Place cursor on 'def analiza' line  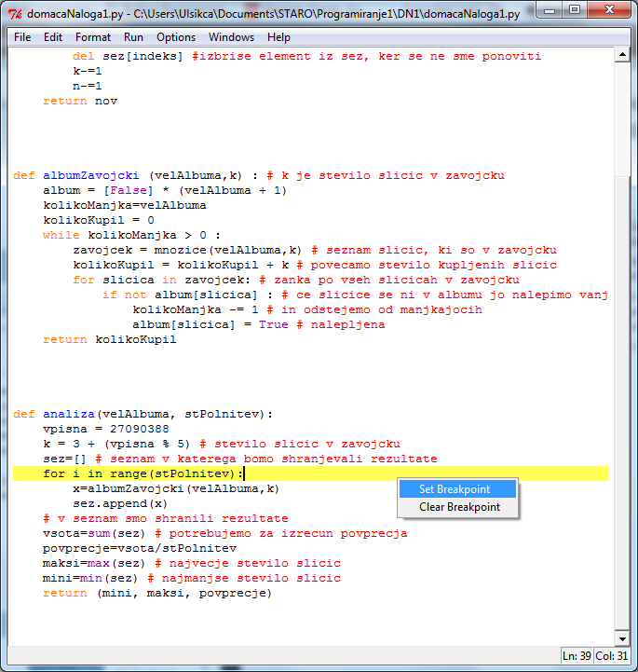(x=140, y=414)
